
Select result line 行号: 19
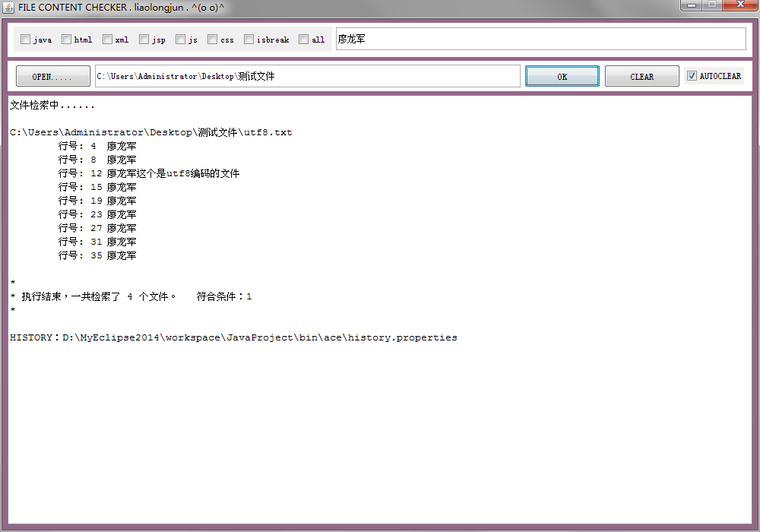97,201
